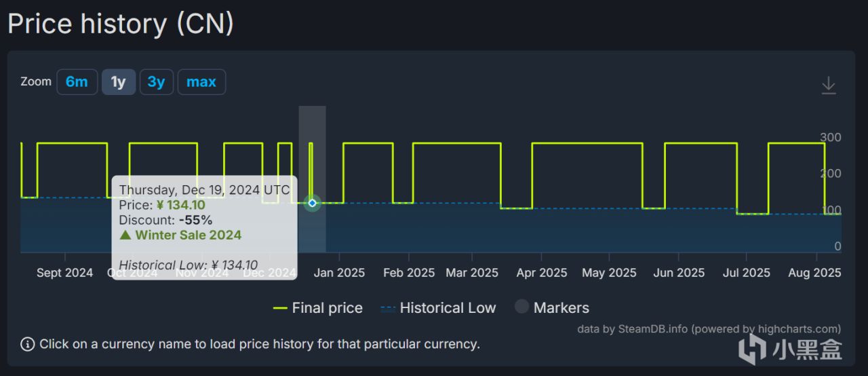868x376 pixels.
Task: Click the Winter Sale 2024 tooltip text
Action: [x=188, y=236]
